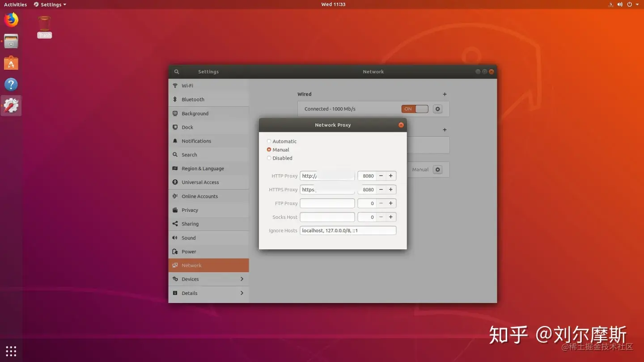The image size is (644, 362).
Task: Launch Ubuntu Software from the dock
Action: pos(11,63)
